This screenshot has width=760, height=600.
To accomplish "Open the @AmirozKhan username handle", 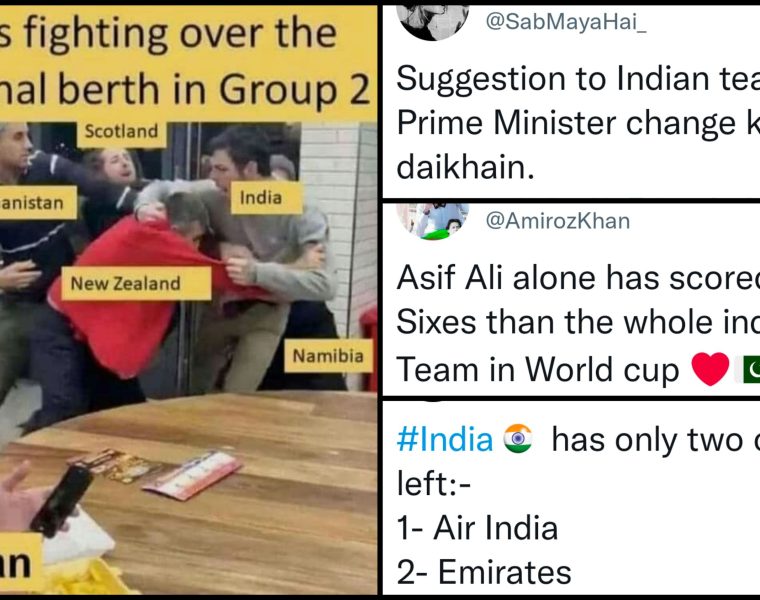I will pos(558,221).
